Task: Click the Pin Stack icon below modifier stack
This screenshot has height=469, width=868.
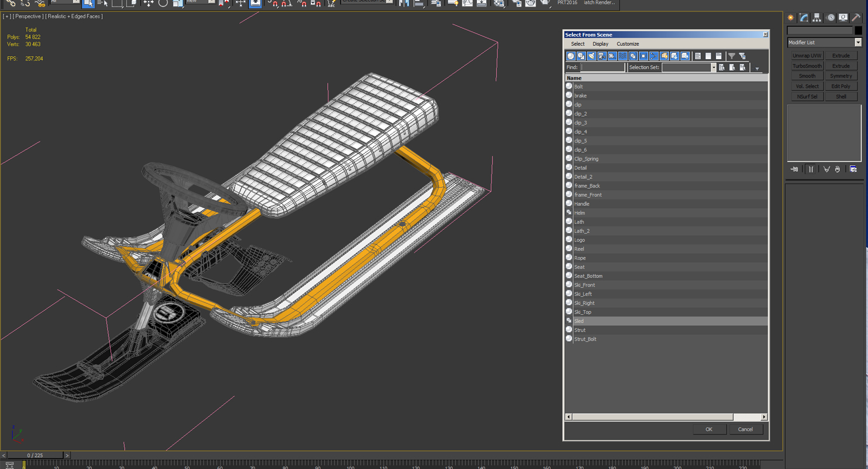Action: pos(795,169)
